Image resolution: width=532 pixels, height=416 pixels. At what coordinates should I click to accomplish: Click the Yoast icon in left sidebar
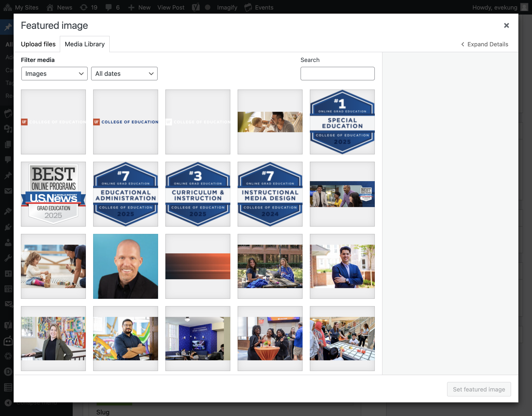(8, 325)
